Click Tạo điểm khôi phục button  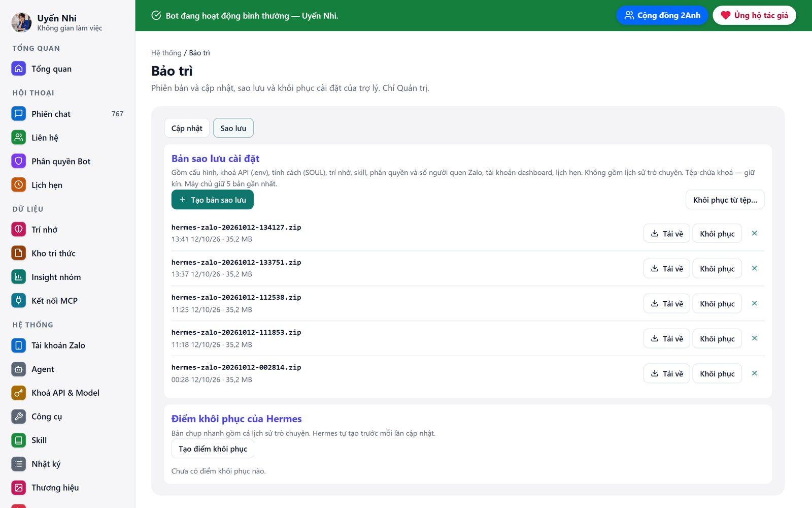click(213, 449)
